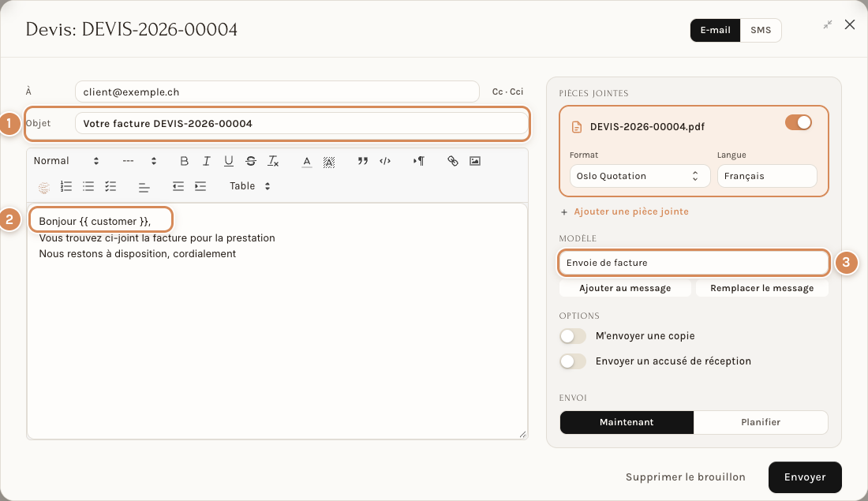This screenshot has height=501, width=868.
Task: Select Maintenant send option
Action: (x=627, y=422)
